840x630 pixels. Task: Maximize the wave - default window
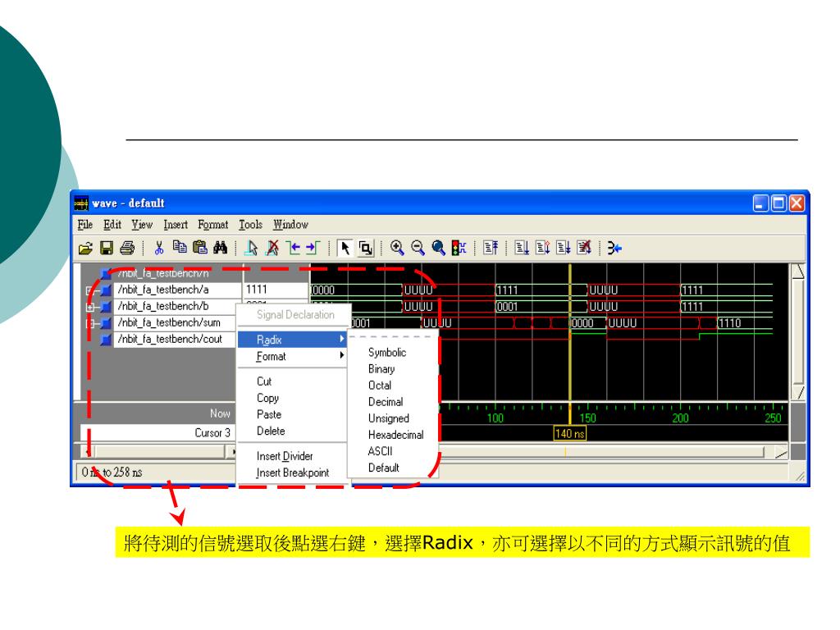(x=778, y=203)
